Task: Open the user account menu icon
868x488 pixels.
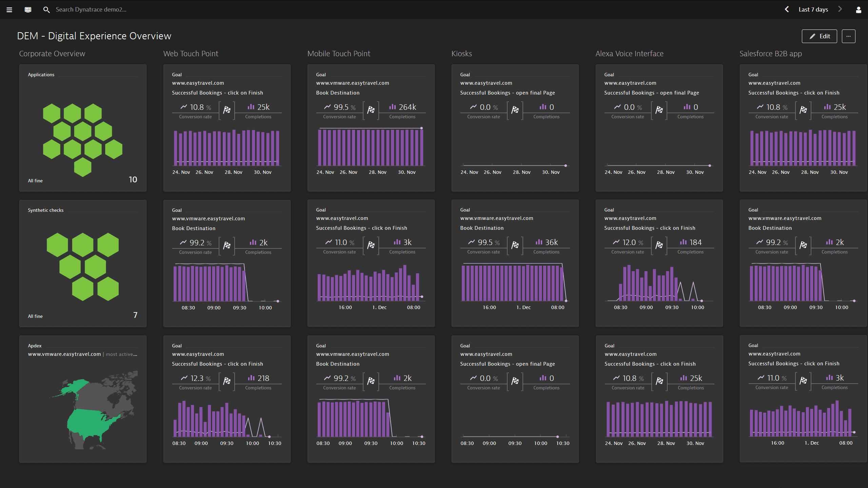Action: click(x=859, y=9)
